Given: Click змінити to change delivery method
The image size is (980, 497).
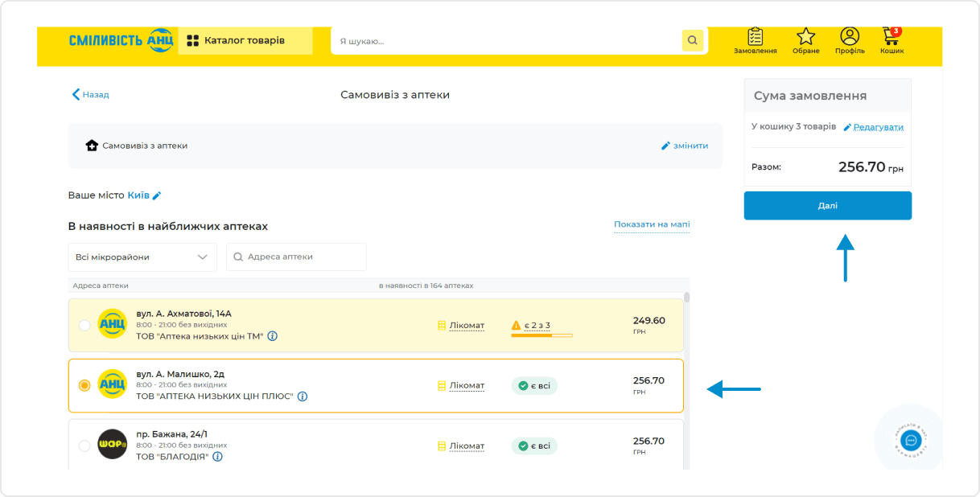Looking at the screenshot, I should (685, 146).
